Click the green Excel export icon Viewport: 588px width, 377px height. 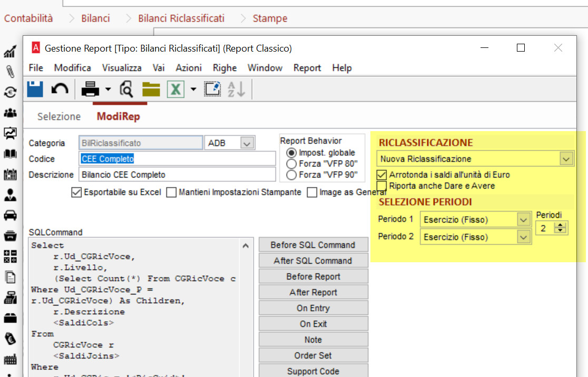[x=175, y=89]
